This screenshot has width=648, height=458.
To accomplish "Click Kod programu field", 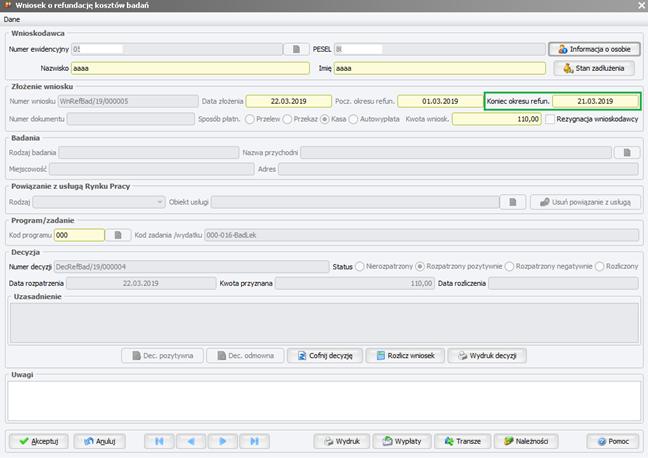I will 79,235.
